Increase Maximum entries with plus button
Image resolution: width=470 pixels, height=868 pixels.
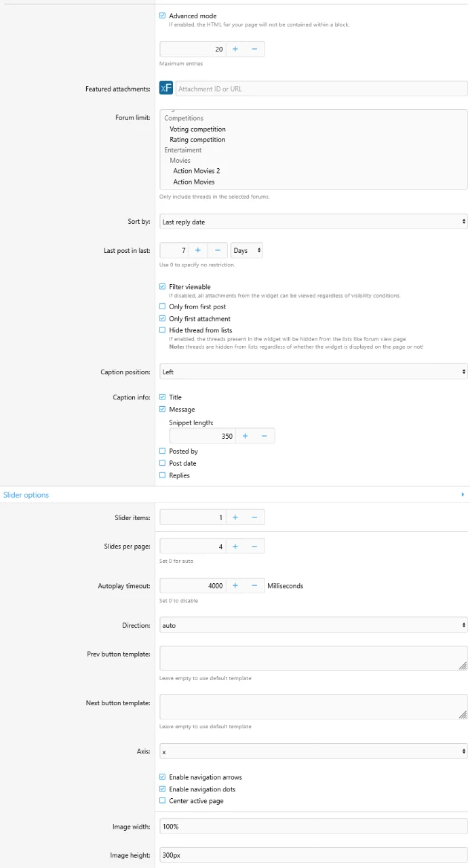[x=235, y=50]
